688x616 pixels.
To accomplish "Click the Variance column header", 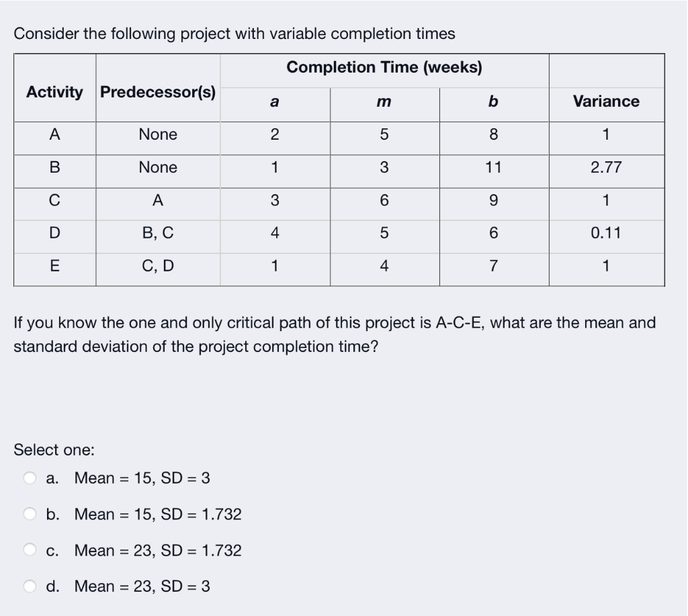I will tap(605, 101).
